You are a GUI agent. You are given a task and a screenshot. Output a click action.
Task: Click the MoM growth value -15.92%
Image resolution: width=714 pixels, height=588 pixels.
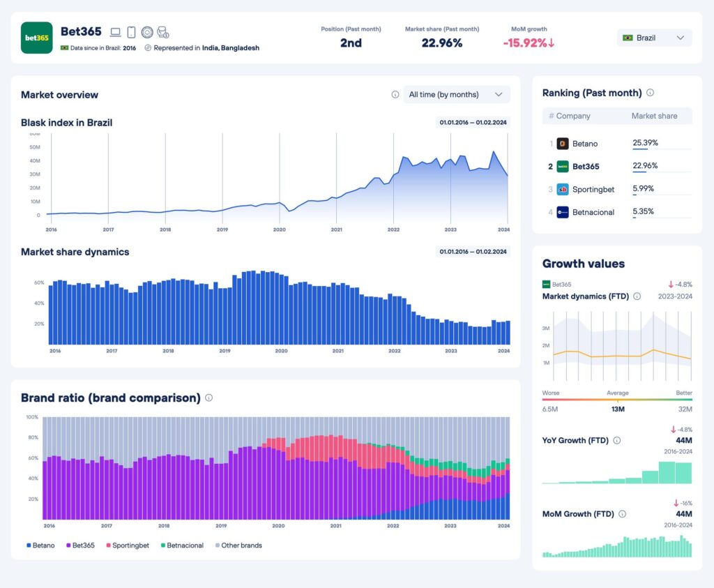pyautogui.click(x=524, y=43)
